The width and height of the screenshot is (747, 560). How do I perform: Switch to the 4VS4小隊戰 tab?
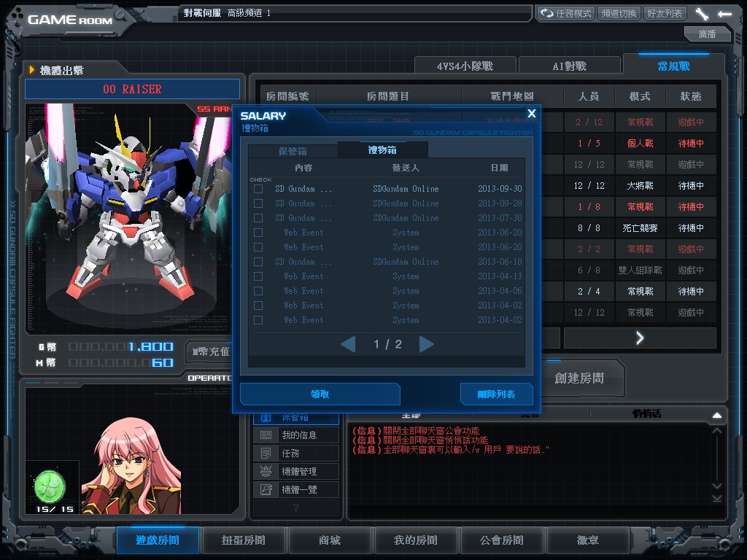465,66
